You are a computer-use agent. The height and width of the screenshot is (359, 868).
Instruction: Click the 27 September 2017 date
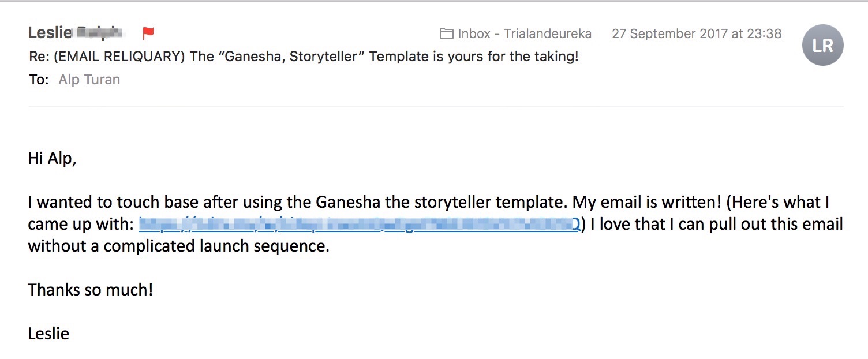point(669,33)
